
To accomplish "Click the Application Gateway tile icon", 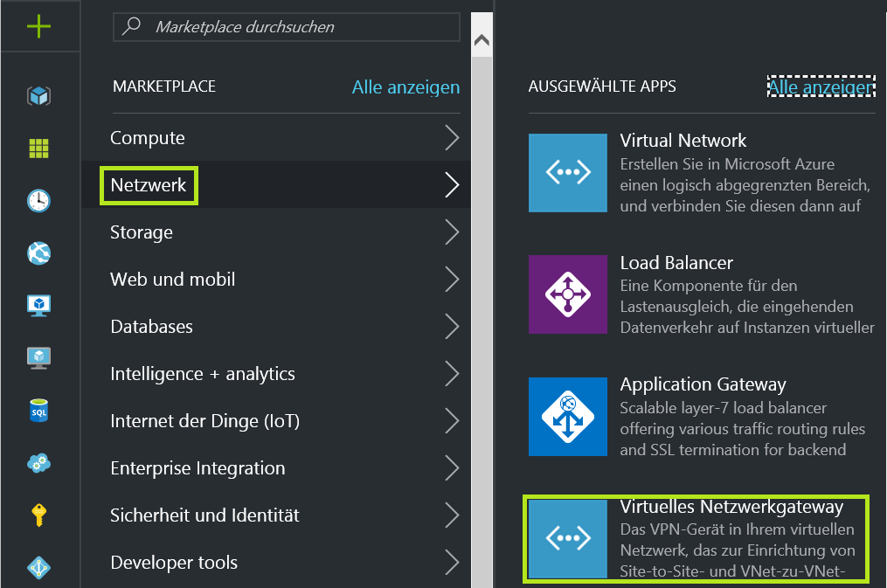I will (567, 417).
